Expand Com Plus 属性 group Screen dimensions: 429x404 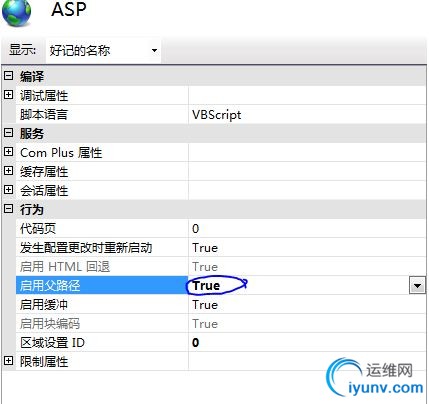(9, 152)
